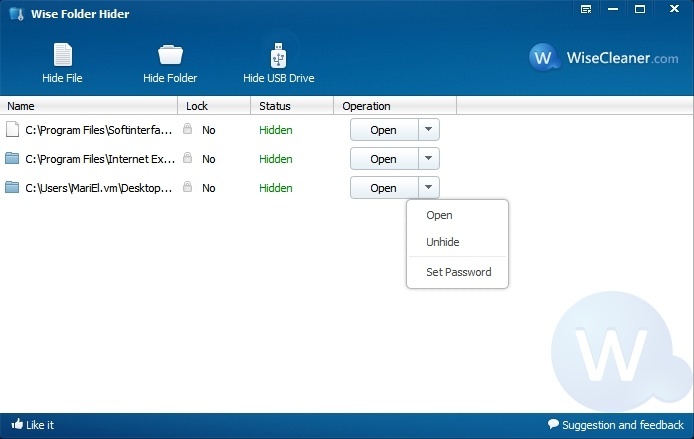Click the lock icon in Internet Ex row
The width and height of the screenshot is (694, 439).
tap(188, 158)
